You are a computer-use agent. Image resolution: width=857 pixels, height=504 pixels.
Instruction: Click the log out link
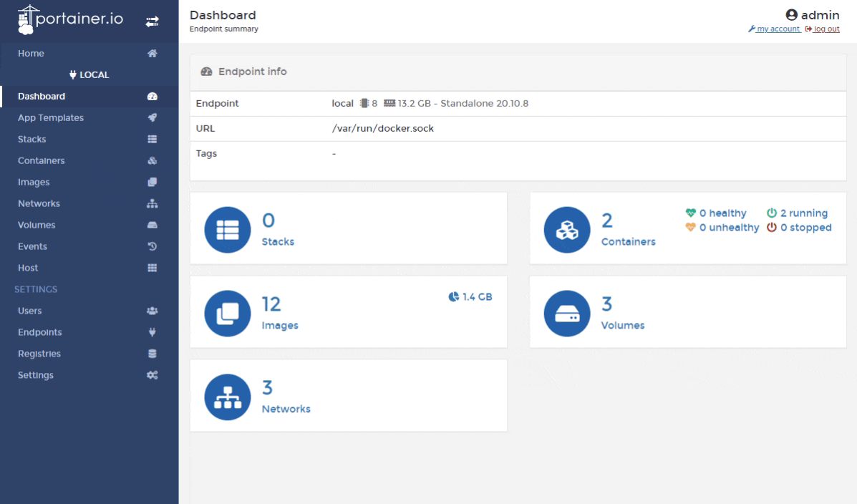pyautogui.click(x=825, y=29)
